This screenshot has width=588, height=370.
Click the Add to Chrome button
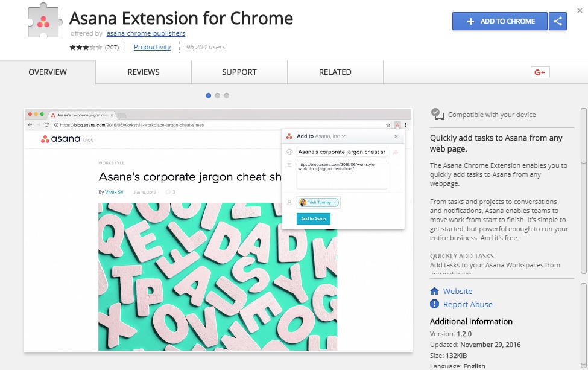499,21
